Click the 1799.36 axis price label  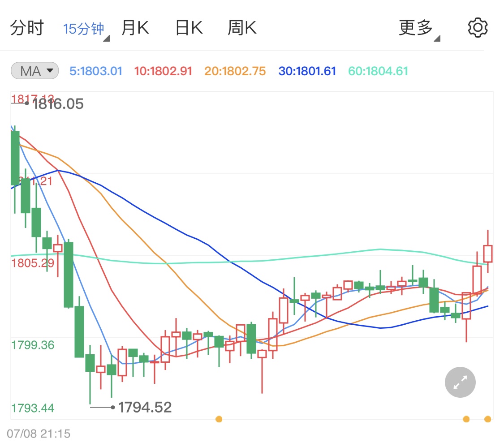[x=33, y=345]
